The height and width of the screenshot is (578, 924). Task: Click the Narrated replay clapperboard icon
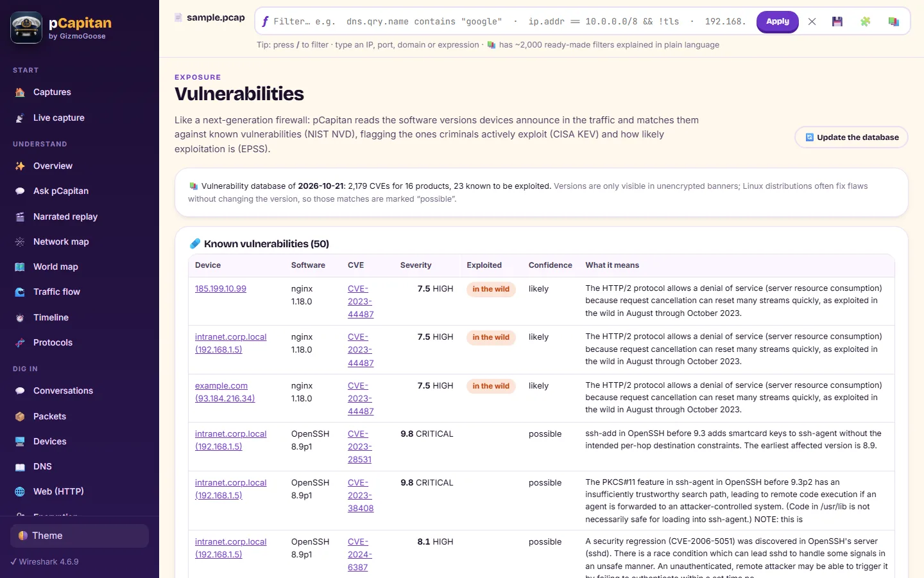click(x=20, y=217)
